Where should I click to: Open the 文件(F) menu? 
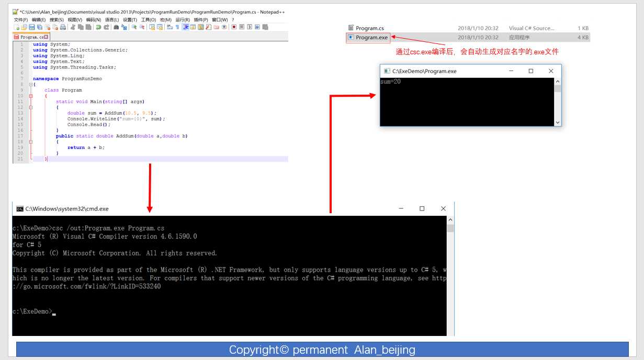click(x=21, y=20)
